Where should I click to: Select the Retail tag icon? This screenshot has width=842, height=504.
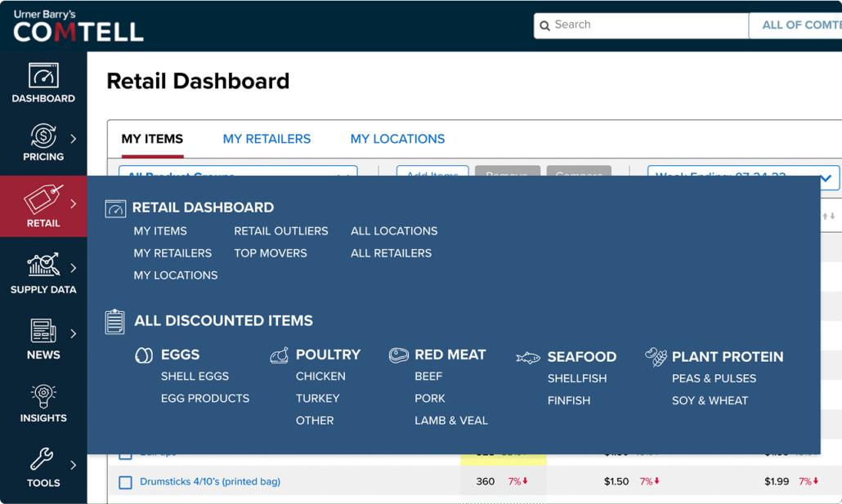[x=43, y=198]
